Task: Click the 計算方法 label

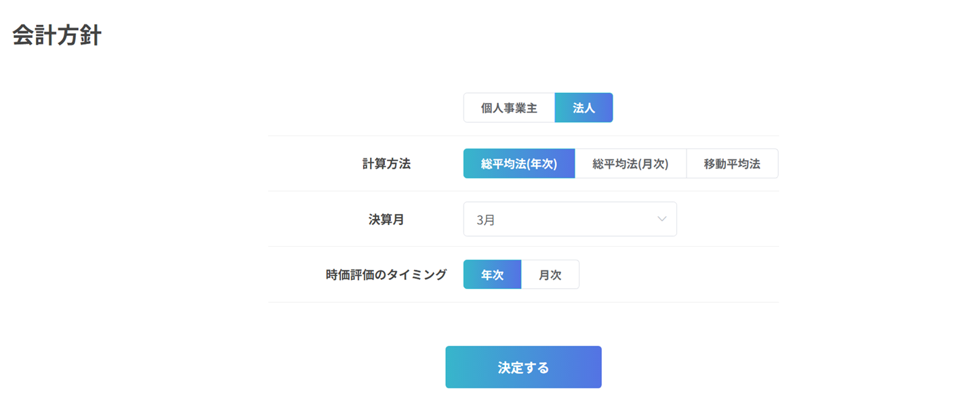Action: tap(386, 163)
